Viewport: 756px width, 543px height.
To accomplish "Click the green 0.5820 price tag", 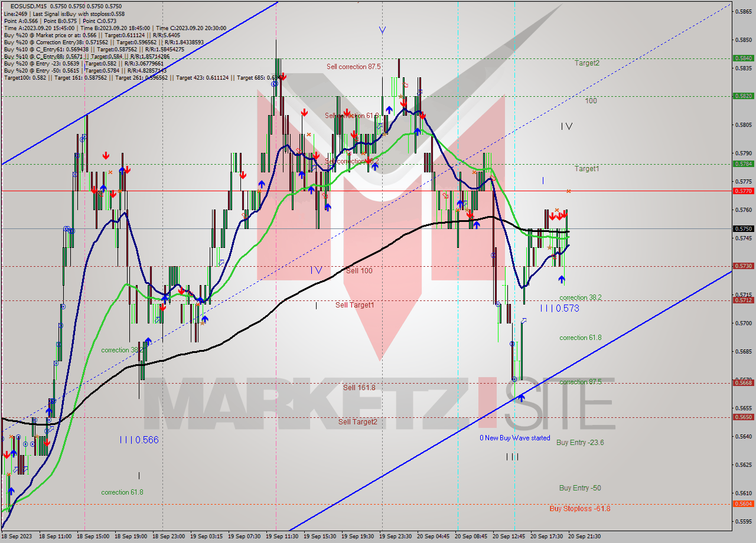I will click(743, 96).
